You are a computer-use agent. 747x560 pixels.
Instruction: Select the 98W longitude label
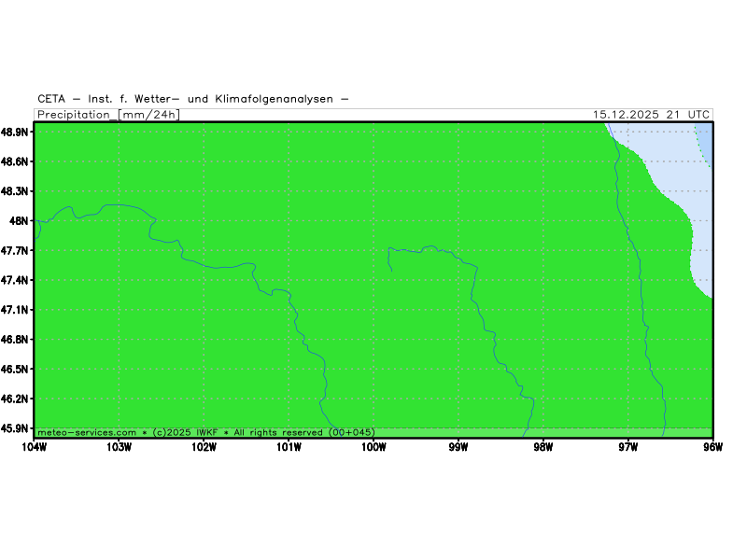543,446
